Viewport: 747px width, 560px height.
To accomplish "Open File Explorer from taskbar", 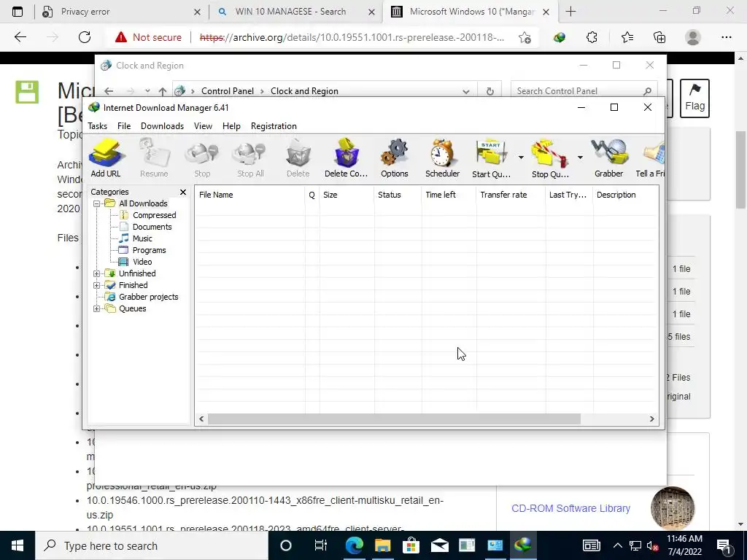I will [382, 545].
